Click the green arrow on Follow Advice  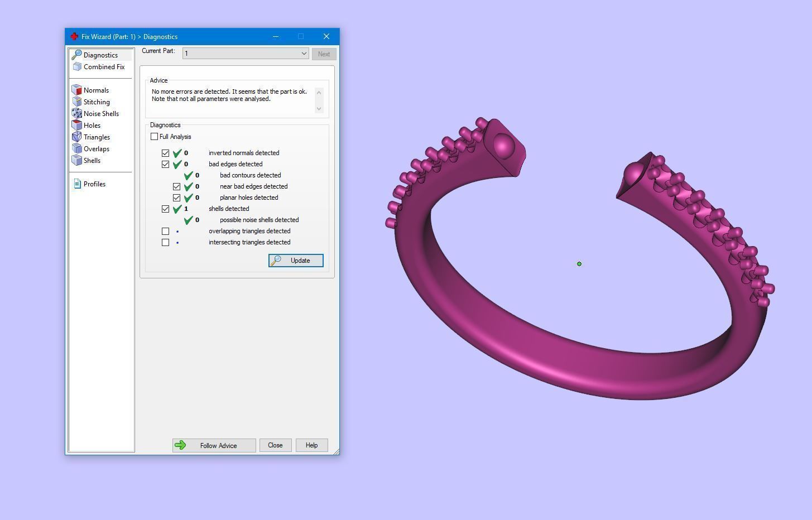[180, 445]
